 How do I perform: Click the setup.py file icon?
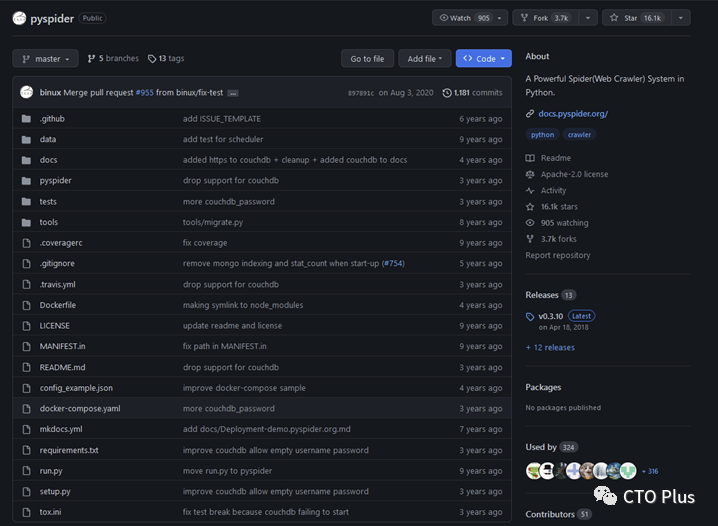click(x=27, y=492)
